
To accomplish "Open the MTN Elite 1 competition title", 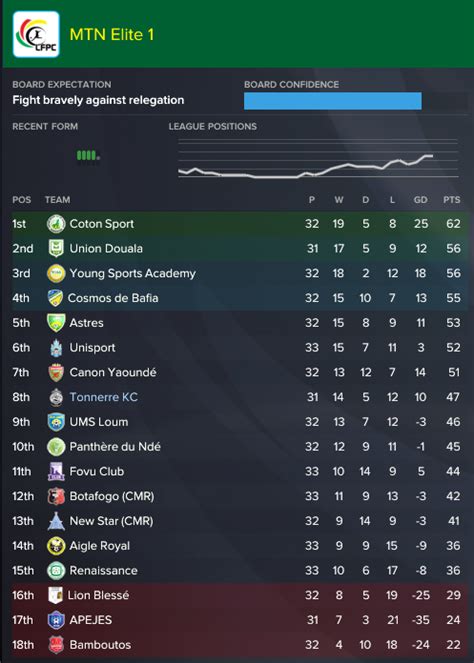I will pos(112,35).
